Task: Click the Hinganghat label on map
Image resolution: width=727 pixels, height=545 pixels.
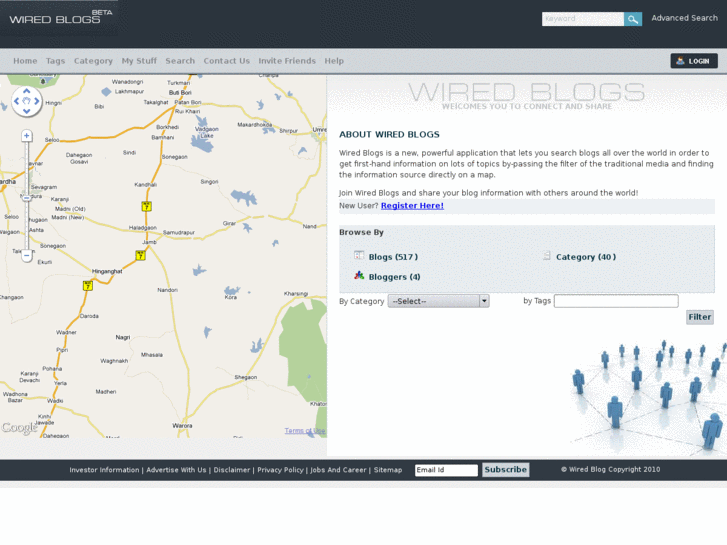Action: click(107, 271)
